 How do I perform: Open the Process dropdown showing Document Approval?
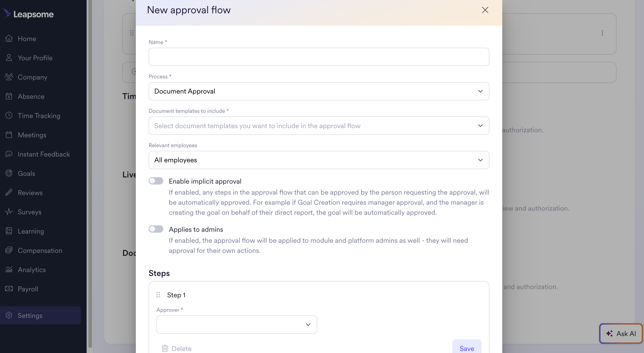(319, 91)
